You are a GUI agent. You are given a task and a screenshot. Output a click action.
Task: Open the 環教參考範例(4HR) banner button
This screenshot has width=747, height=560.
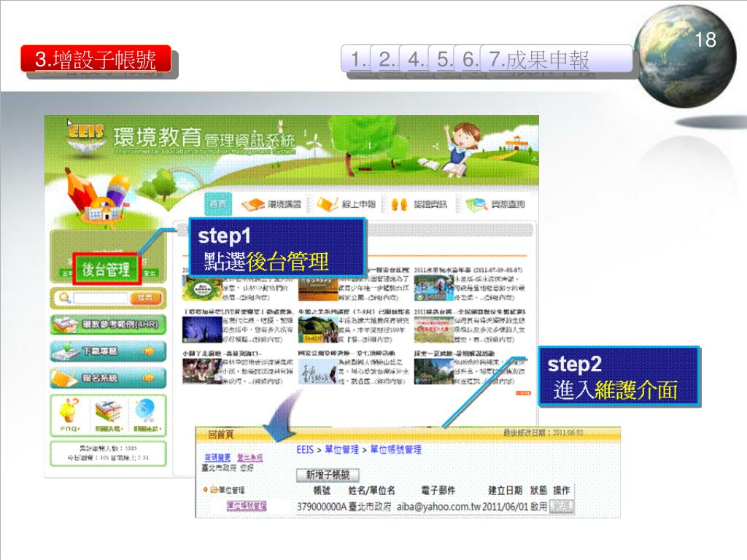coord(108,324)
